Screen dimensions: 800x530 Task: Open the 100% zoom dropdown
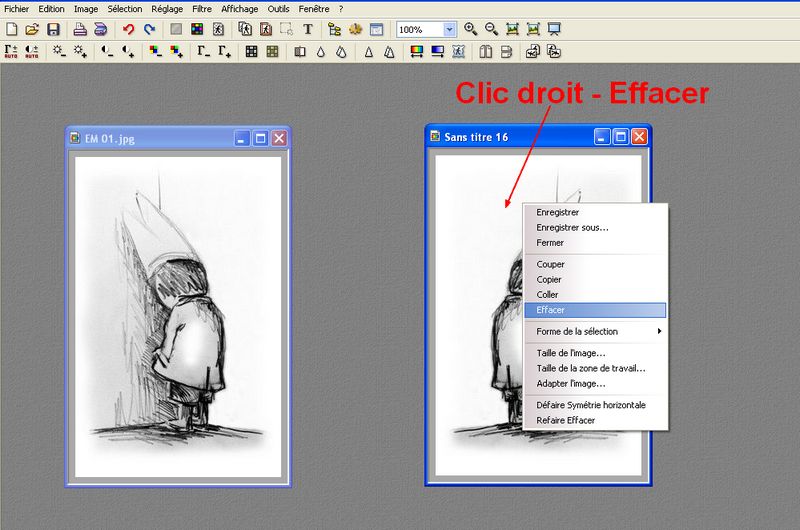click(449, 30)
